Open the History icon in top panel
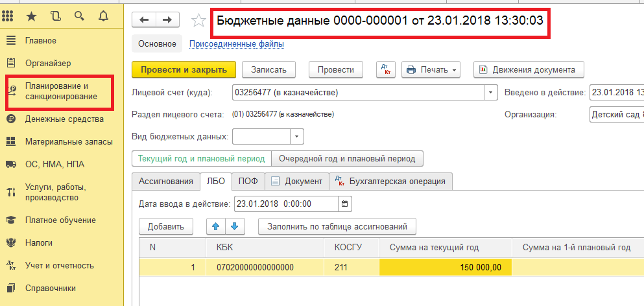 [x=56, y=15]
